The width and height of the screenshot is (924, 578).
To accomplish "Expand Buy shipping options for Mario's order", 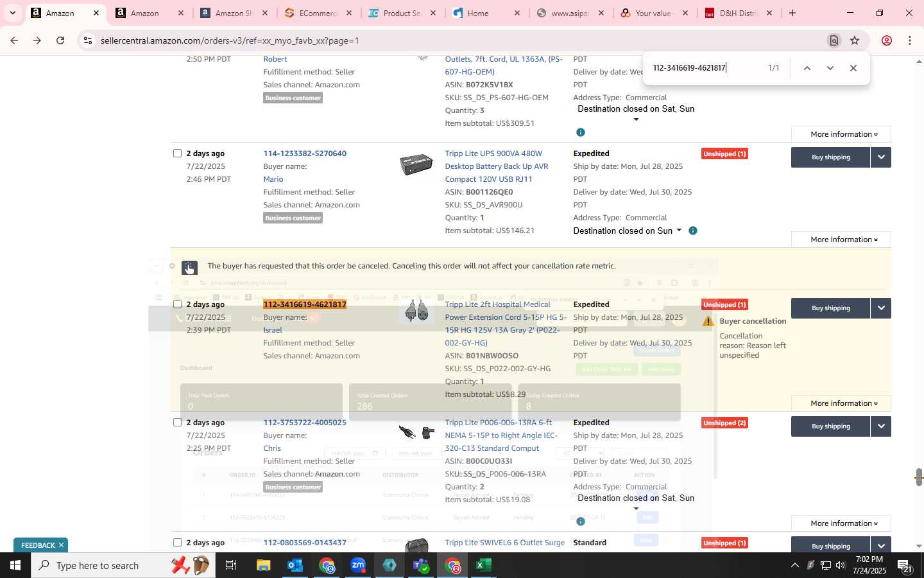I will (x=881, y=157).
